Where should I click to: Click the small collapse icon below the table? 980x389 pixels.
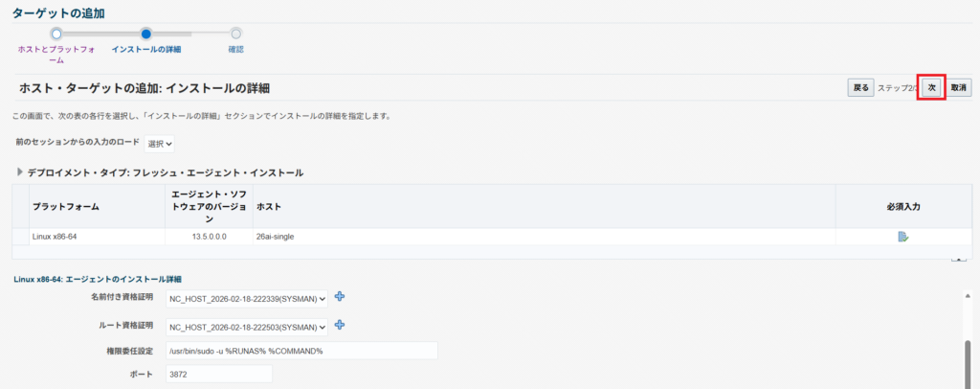pyautogui.click(x=958, y=259)
